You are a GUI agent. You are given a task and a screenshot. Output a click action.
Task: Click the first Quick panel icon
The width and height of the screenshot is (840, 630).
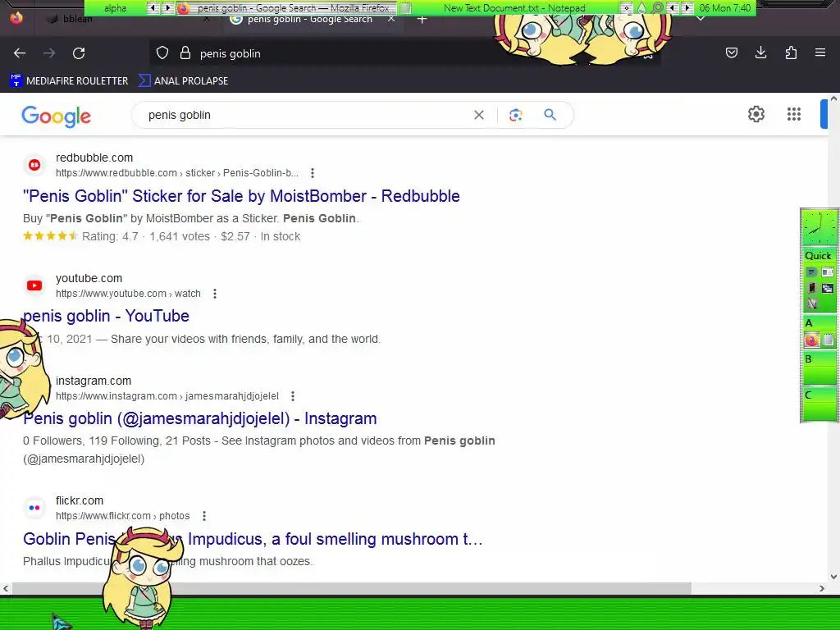[x=811, y=272]
